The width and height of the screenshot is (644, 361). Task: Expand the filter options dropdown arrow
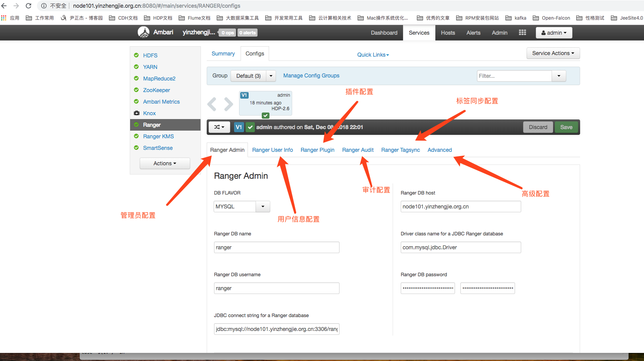pyautogui.click(x=559, y=76)
